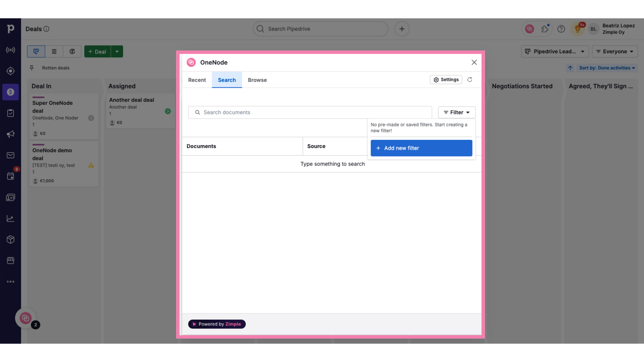The height and width of the screenshot is (362, 644).
Task: Click Negotiations Started stage header
Action: click(522, 86)
